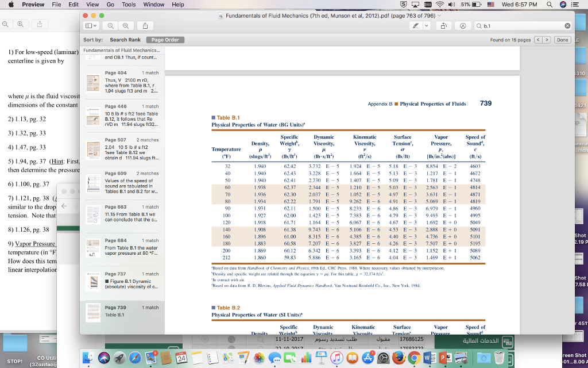Go to the next search match

coord(546,40)
